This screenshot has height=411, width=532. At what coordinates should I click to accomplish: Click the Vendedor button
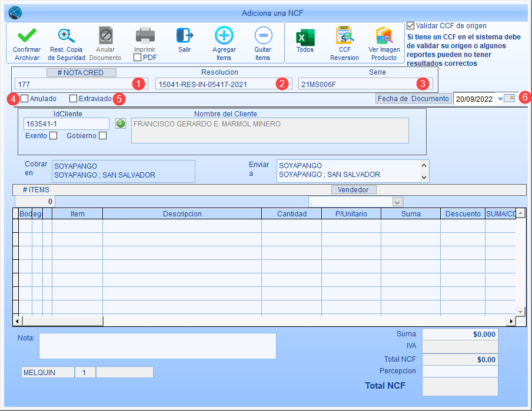[x=354, y=189]
